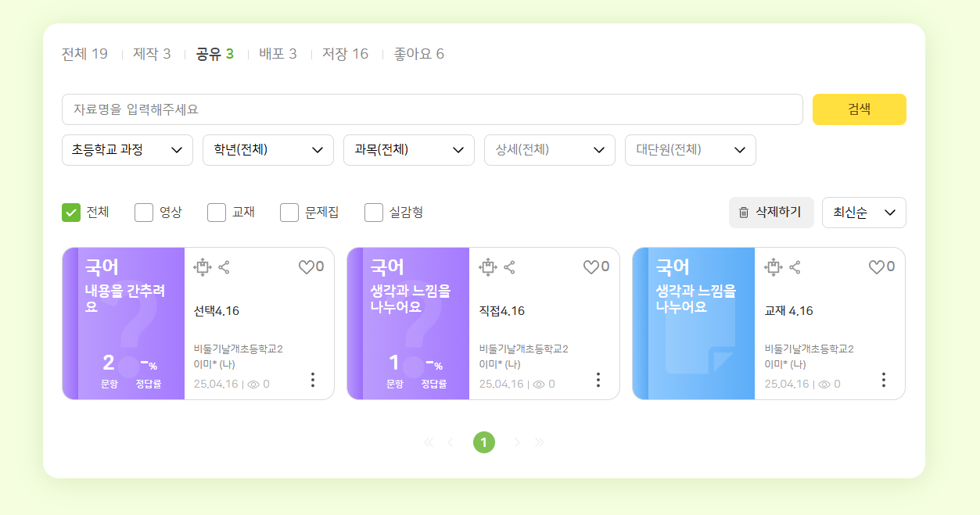The image size is (980, 515).
Task: Like the 교재 4.16 card with the heart icon
Action: [876, 267]
